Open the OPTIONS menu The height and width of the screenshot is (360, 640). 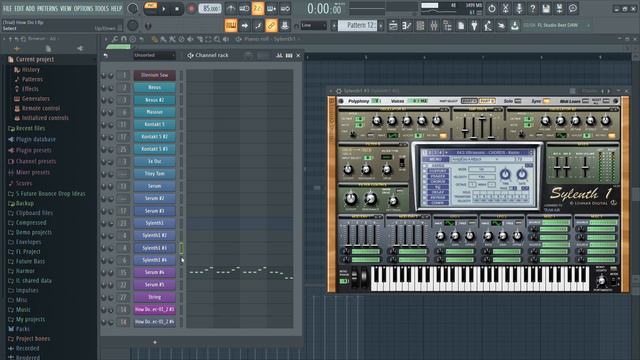[83, 9]
